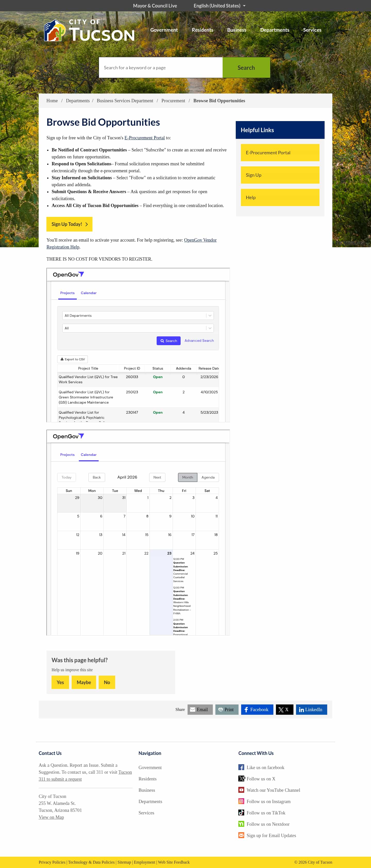Click the TikTok icon in the footer
The image size is (371, 868).
tap(241, 812)
